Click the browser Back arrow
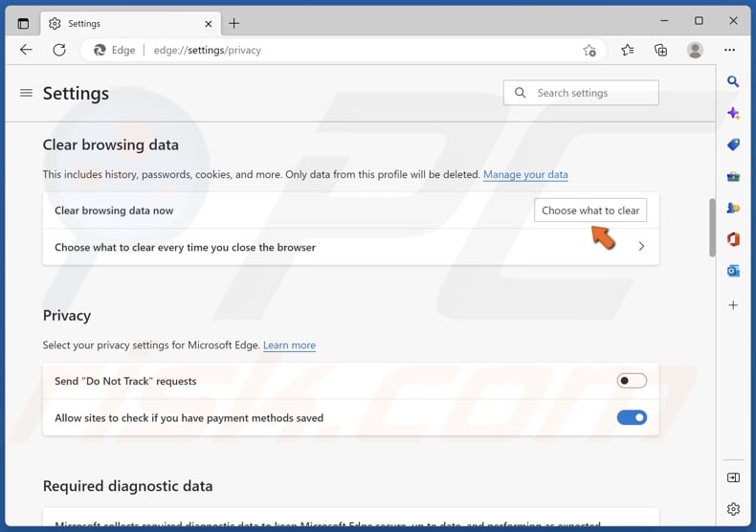This screenshot has height=532, width=756. click(x=26, y=50)
